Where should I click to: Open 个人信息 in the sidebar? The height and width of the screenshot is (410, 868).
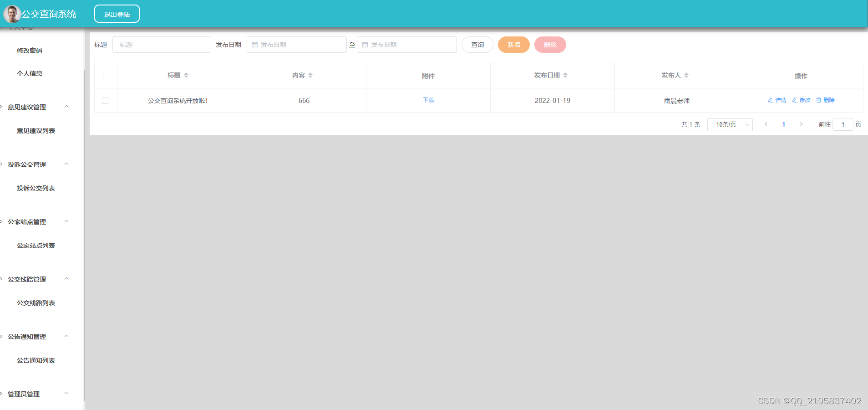[30, 73]
